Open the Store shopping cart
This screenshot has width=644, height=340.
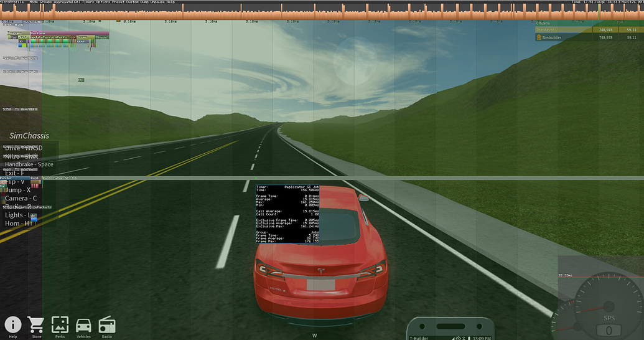(35, 324)
